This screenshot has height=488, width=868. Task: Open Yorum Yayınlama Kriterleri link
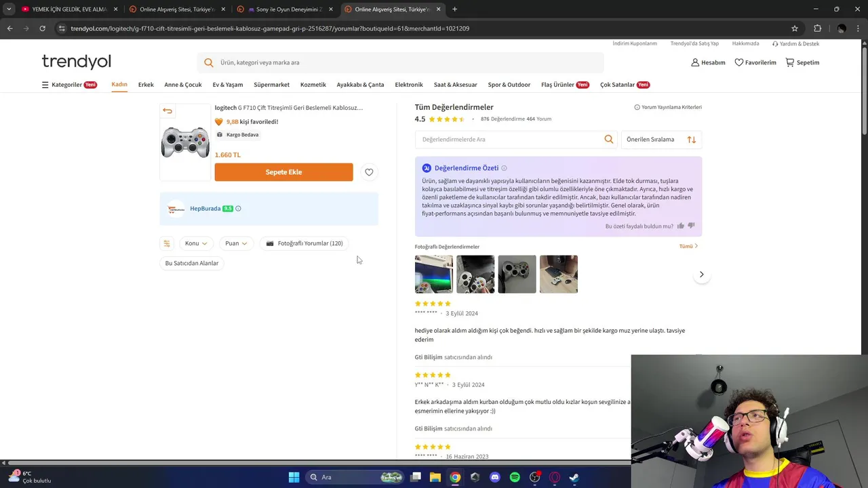(668, 107)
